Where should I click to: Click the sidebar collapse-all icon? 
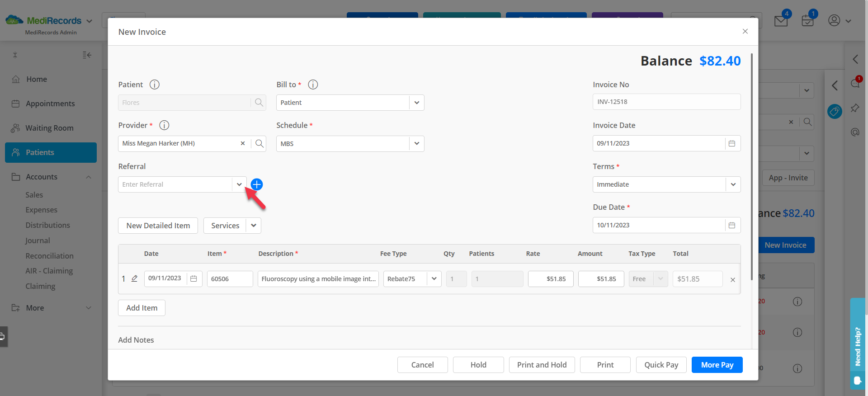(15, 55)
